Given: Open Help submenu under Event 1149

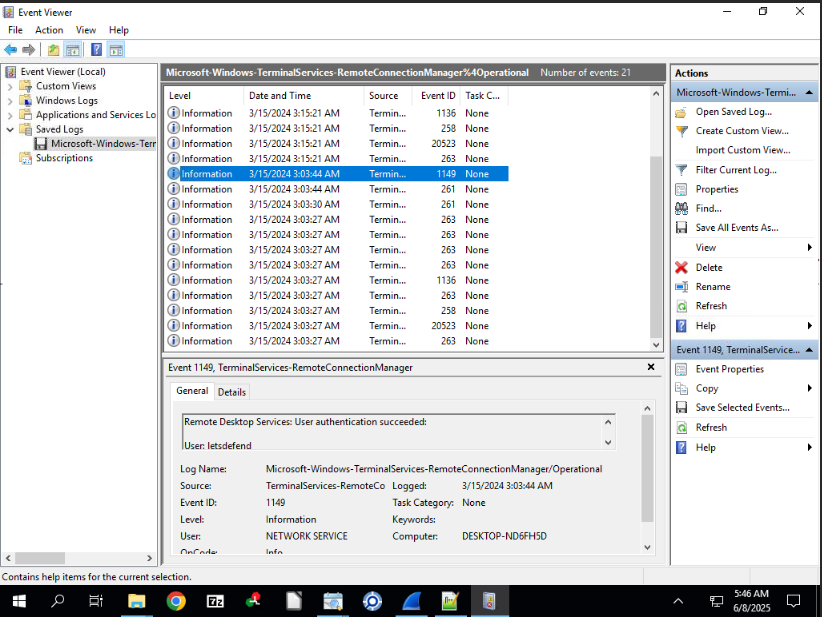Looking at the screenshot, I should point(809,448).
